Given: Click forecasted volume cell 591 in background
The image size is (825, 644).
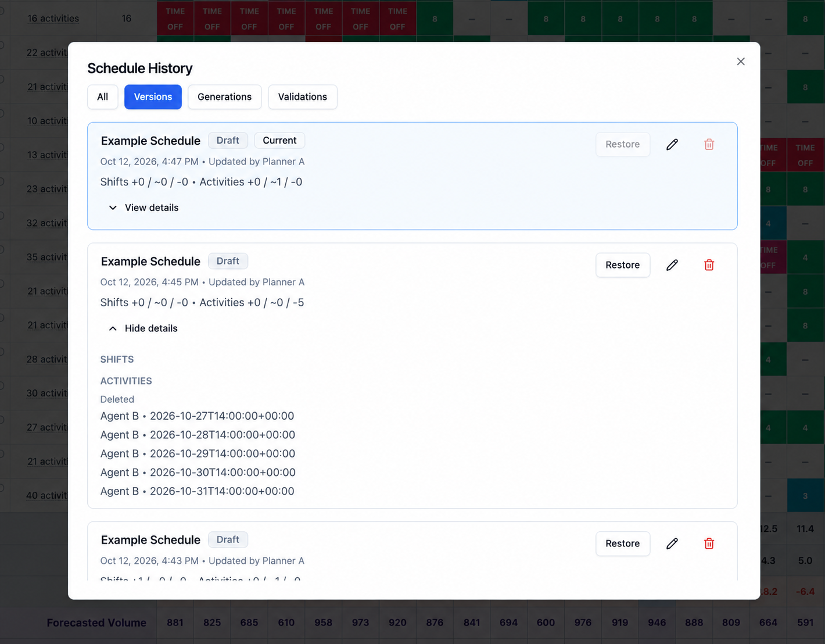Looking at the screenshot, I should click(x=805, y=622).
